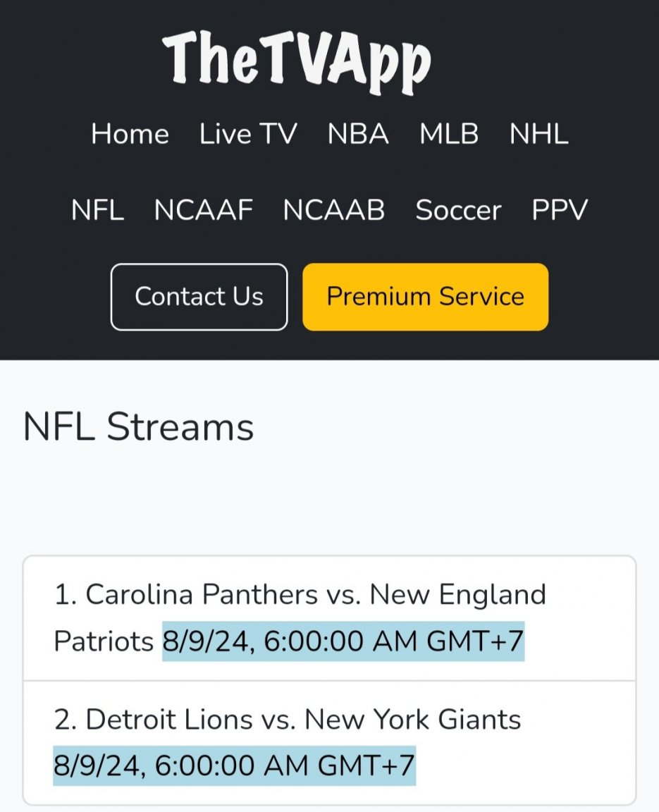Click the highlighted Panthers game time

[x=343, y=641]
